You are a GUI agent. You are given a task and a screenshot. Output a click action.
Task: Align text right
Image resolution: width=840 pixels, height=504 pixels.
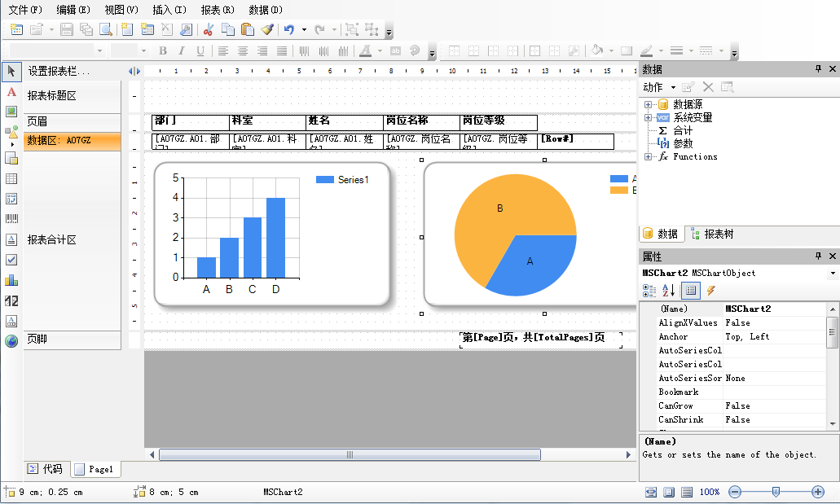point(262,50)
